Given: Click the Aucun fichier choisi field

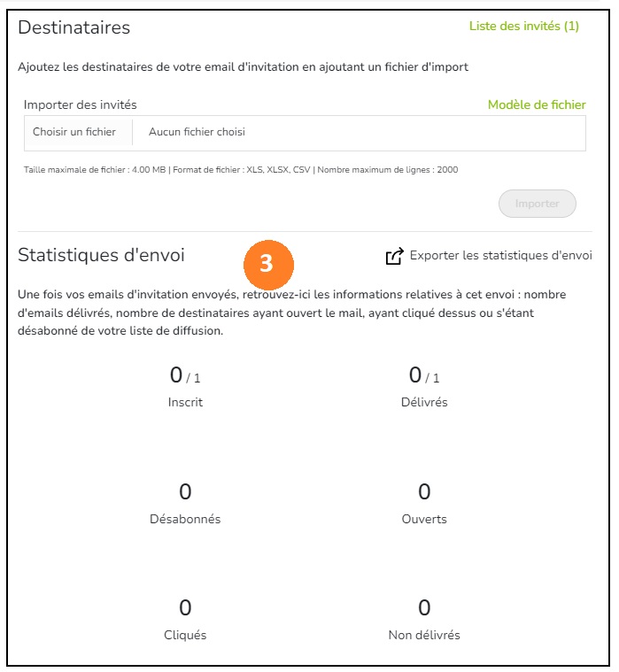Looking at the screenshot, I should [359, 133].
